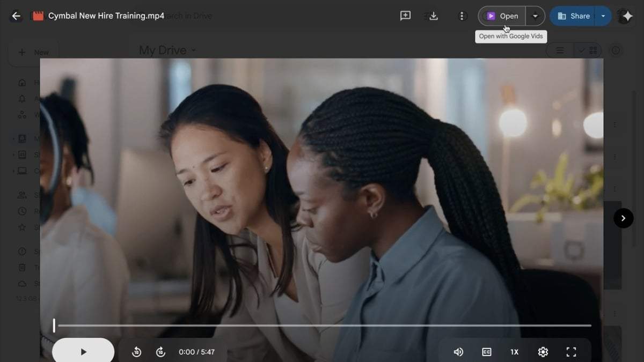Toggle closed captions (CC)
Screen dimensions: 644x362
click(x=486, y=352)
